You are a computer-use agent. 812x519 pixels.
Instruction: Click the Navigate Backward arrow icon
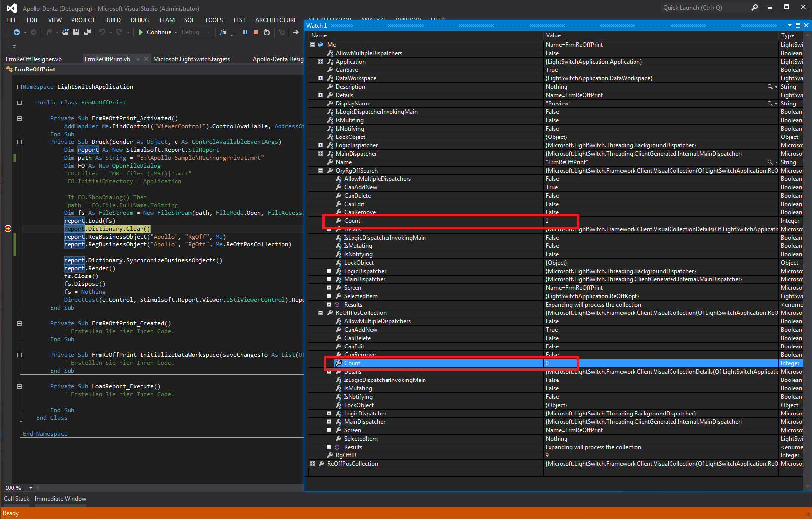[x=17, y=32]
